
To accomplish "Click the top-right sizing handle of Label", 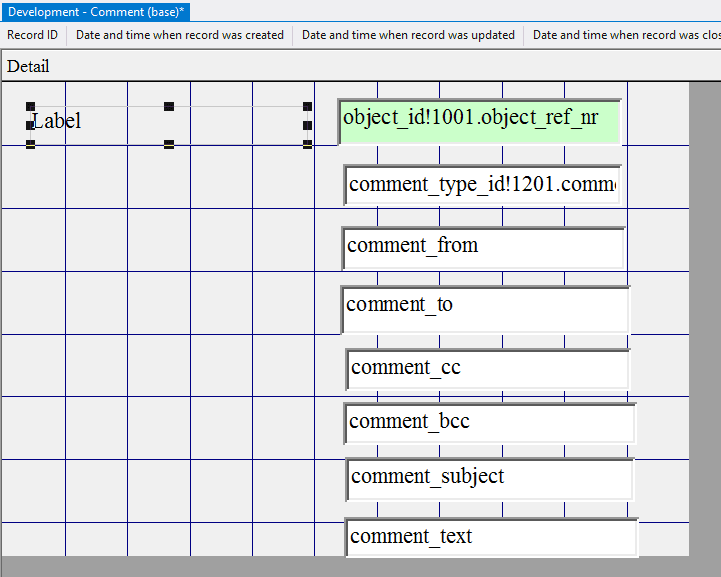I will pyautogui.click(x=307, y=106).
